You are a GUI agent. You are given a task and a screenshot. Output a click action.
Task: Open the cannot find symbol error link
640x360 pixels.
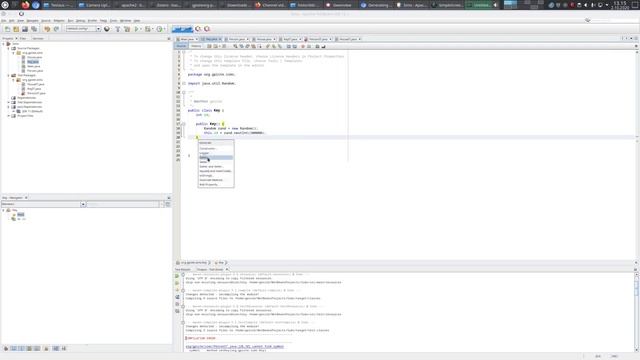(235, 347)
